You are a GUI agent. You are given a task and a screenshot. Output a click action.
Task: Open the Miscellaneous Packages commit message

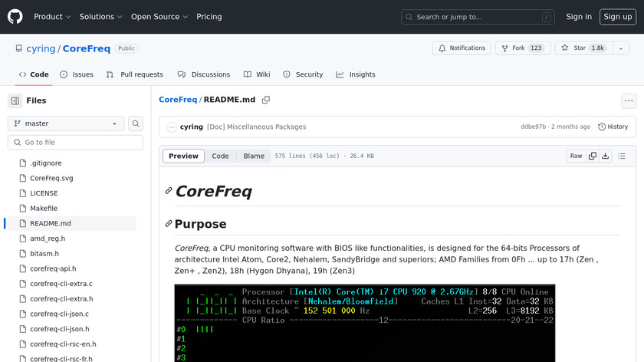pyautogui.click(x=256, y=127)
